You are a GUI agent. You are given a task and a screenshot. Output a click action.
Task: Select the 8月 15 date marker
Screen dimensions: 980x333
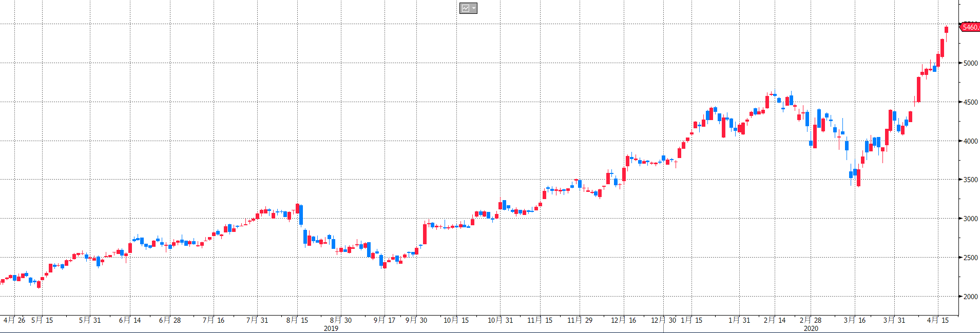pos(297,320)
